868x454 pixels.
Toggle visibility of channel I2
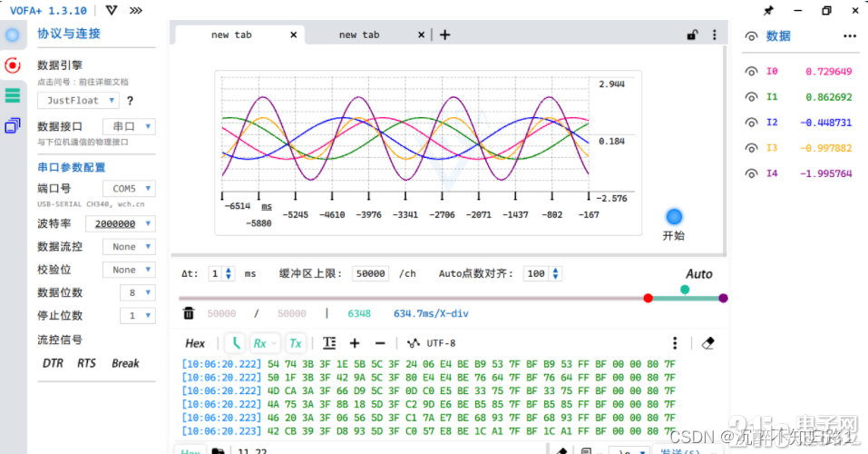coord(751,123)
